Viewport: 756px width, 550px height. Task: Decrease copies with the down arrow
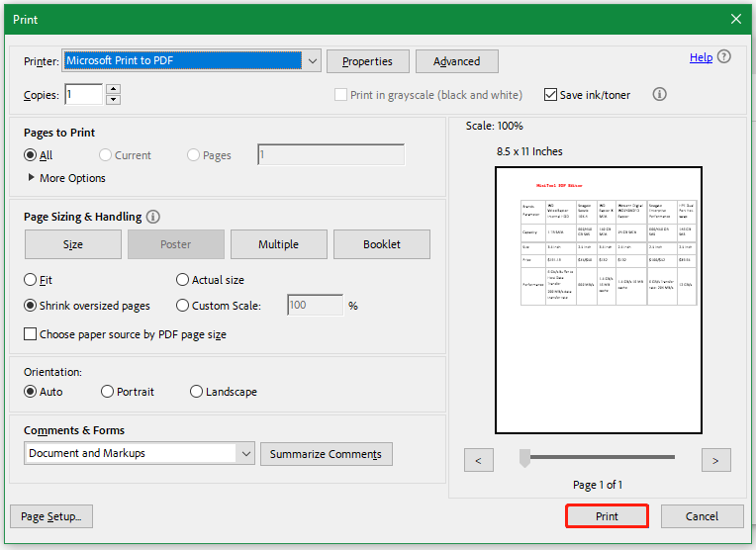(113, 99)
